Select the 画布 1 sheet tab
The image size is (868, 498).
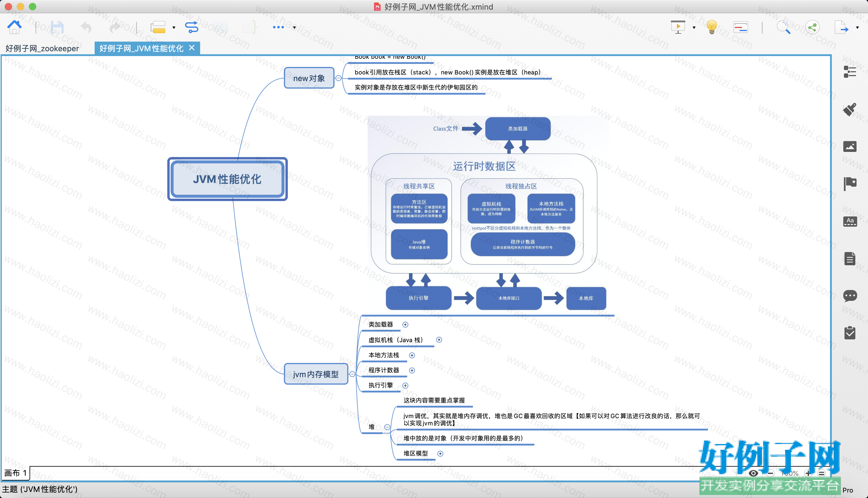(x=15, y=473)
